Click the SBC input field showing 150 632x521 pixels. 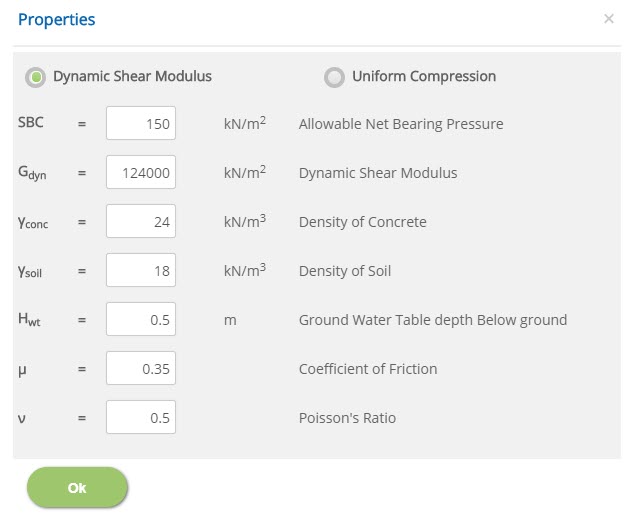(141, 123)
